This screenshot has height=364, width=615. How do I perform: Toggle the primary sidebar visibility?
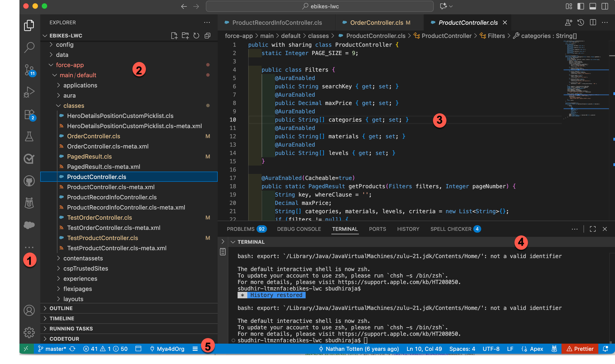pyautogui.click(x=581, y=6)
